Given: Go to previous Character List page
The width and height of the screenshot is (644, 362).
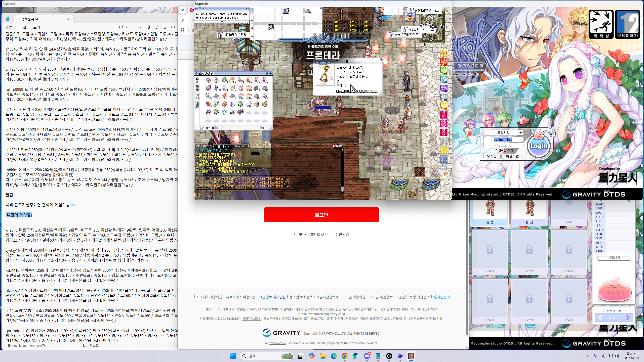Looking at the screenshot, I should click(x=600, y=318).
